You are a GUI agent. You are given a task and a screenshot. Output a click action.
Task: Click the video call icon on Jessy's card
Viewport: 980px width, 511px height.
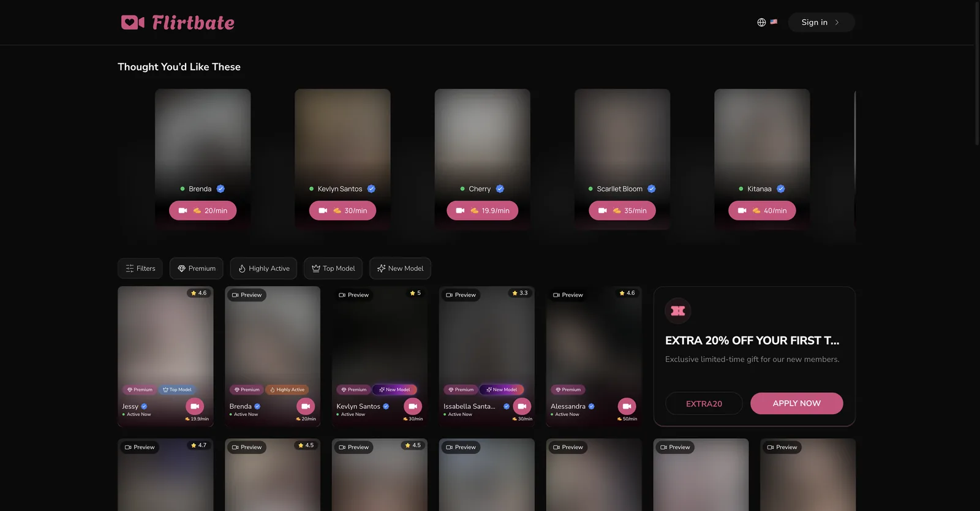click(x=195, y=406)
